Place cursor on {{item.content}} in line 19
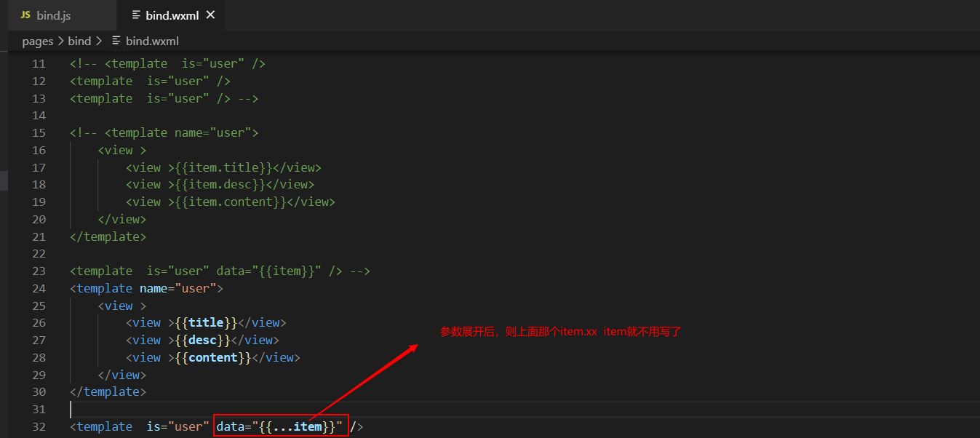This screenshot has height=438, width=980. point(231,202)
